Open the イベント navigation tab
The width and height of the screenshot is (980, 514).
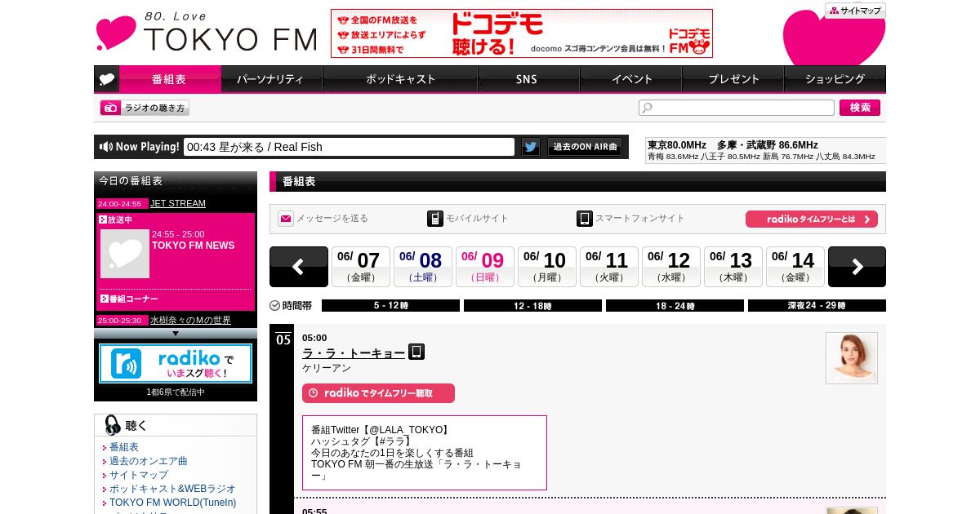630,79
